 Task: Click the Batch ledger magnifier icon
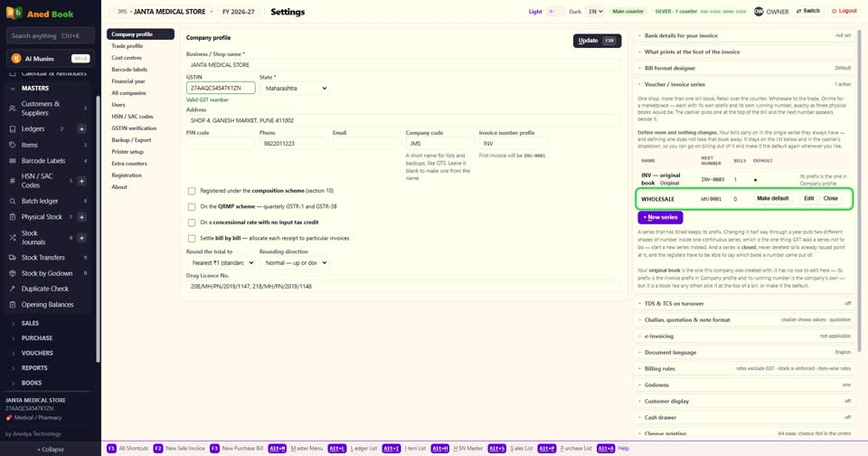coord(12,201)
